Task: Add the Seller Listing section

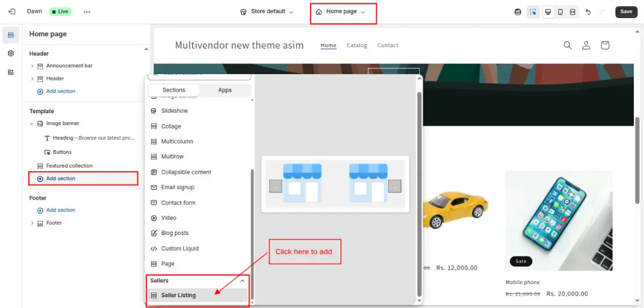Action: [x=198, y=296]
